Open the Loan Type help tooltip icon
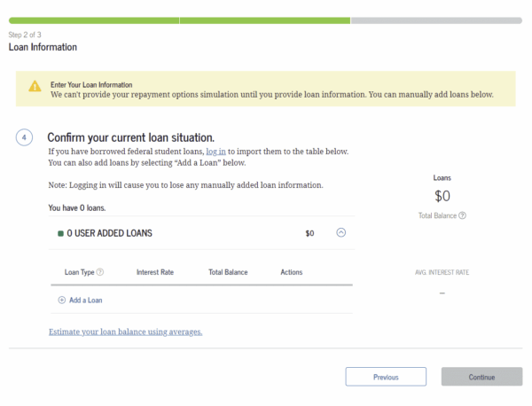This screenshot has height=406, width=532. [100, 272]
